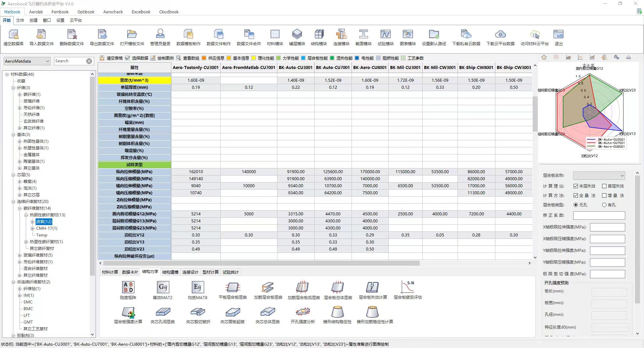The width and height of the screenshot is (644, 348).
Task: Enable the 首层失效 checkbox
Action: [604, 186]
